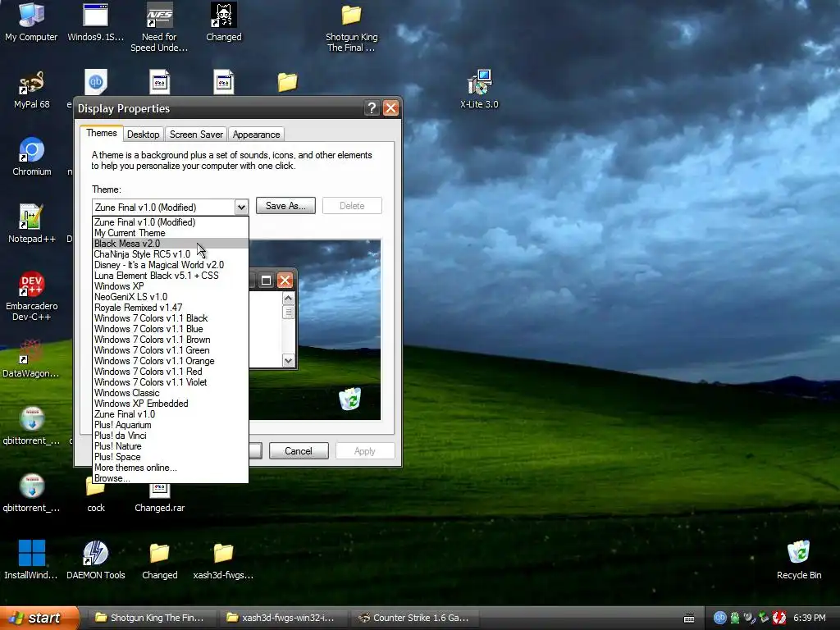
Task: Select Windows 7 Colors v1.1 Red
Action: coord(171,372)
